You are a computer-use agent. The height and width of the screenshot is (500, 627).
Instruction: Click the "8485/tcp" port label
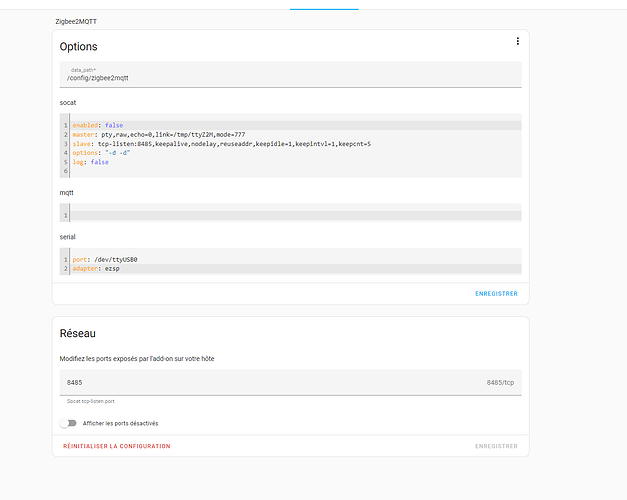tap(500, 382)
